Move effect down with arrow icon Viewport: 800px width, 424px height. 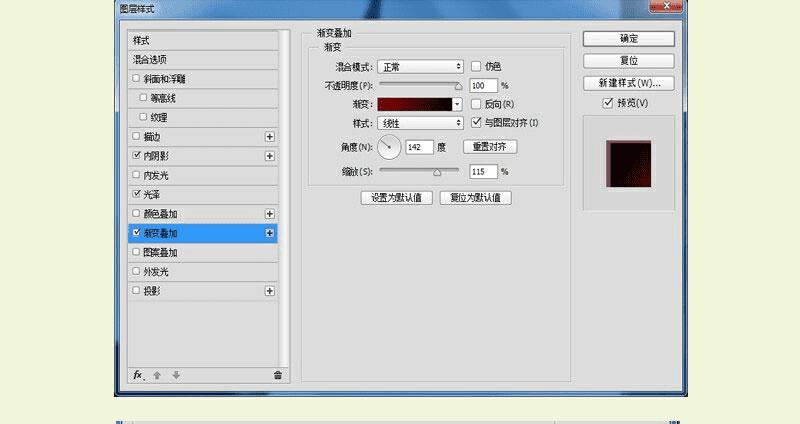pos(176,375)
